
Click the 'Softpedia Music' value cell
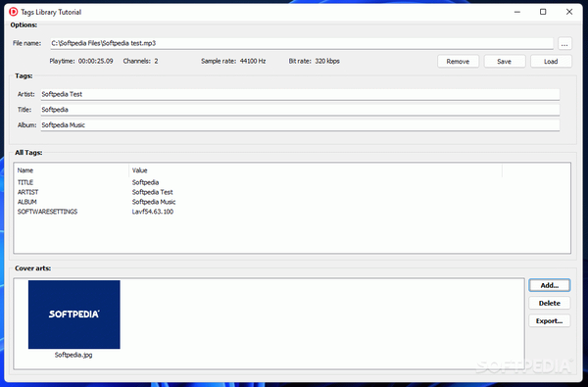pos(154,202)
